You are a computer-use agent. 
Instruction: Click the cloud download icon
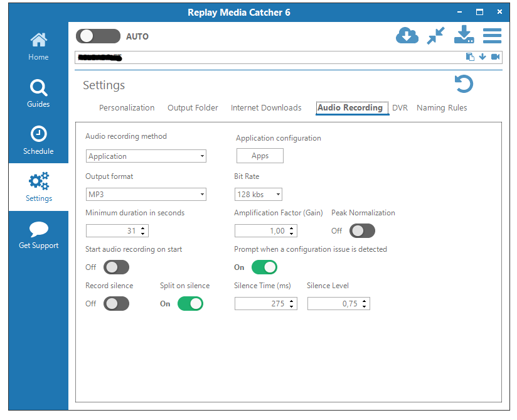pos(407,36)
